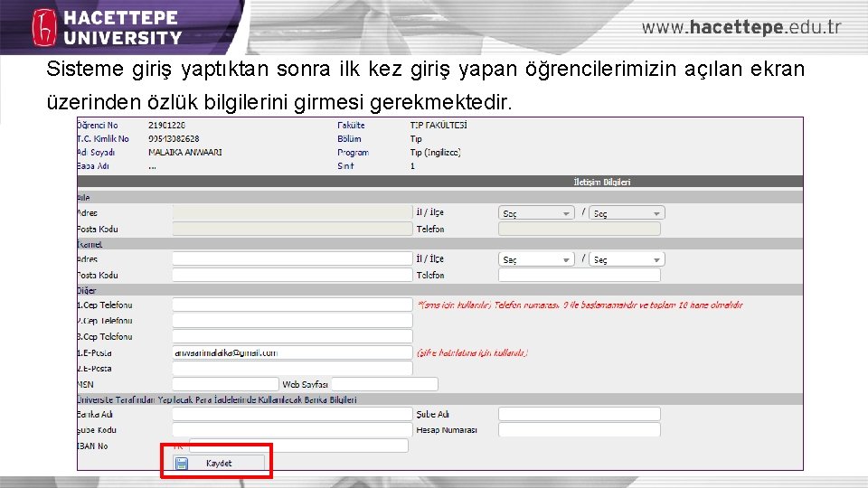Click the İkamet Posta Kodu field
868x488 pixels.
[x=292, y=275]
